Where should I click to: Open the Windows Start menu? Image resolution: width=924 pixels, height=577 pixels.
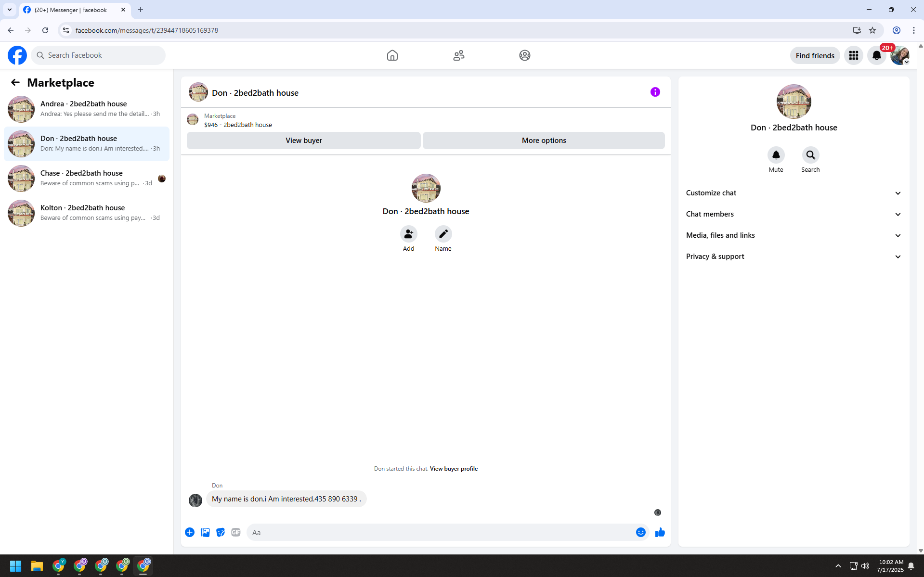click(x=15, y=566)
